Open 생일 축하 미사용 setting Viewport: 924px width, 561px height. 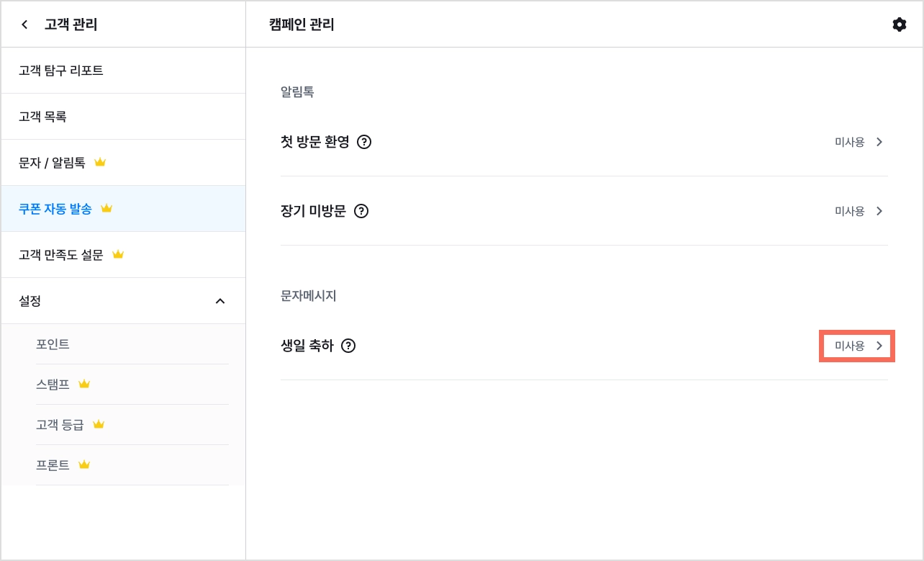coord(857,346)
